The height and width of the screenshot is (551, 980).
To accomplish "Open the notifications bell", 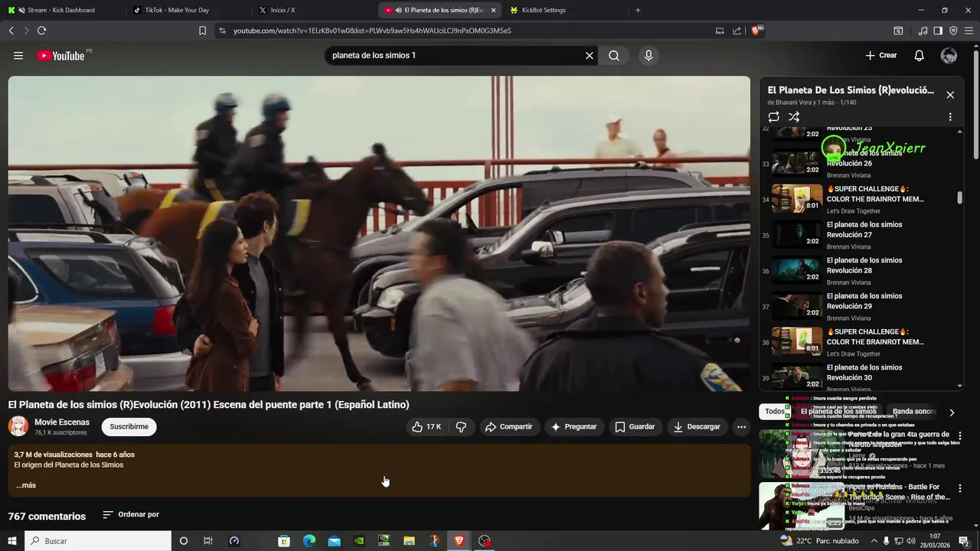I will click(x=920, y=56).
